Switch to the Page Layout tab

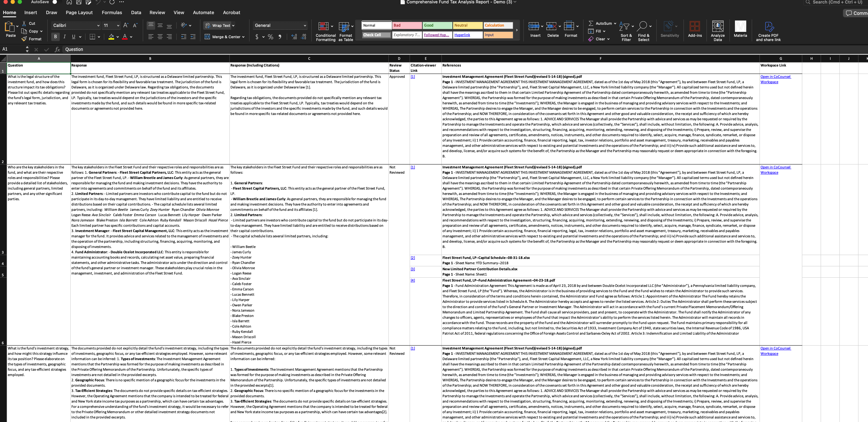tap(79, 13)
